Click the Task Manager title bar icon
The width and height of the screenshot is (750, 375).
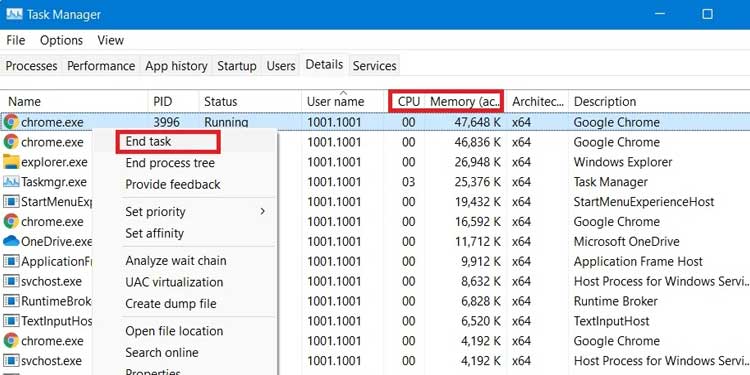click(x=14, y=14)
